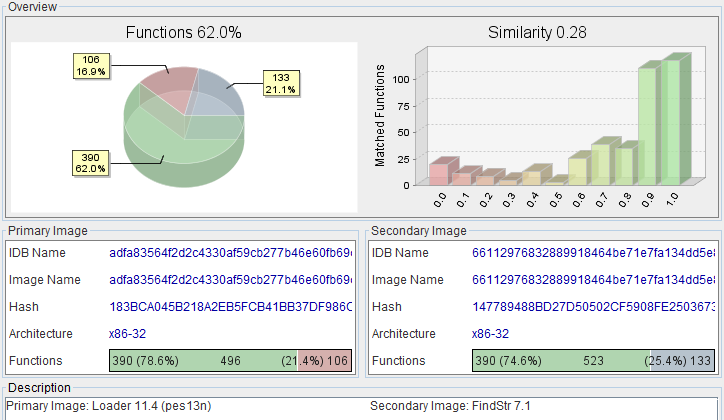This screenshot has width=724, height=420.
Task: Click the Secondary Image Functions bar
Action: [x=593, y=361]
